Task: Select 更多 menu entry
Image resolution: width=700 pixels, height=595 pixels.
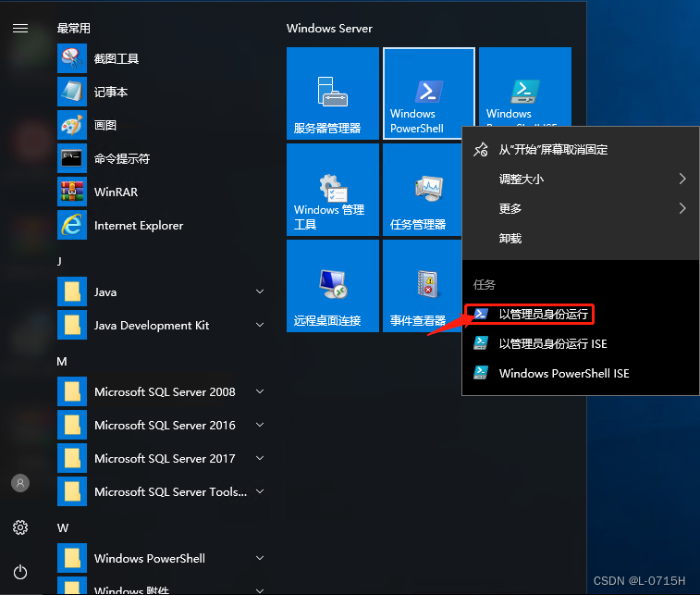Action: (581, 208)
